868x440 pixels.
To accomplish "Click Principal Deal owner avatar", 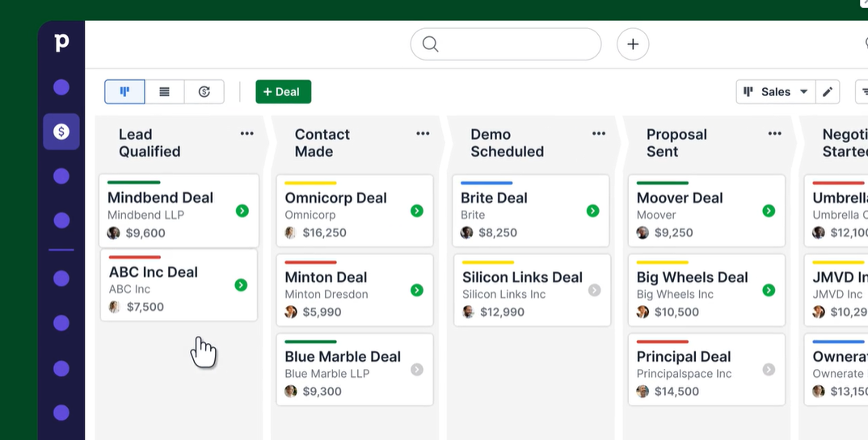I will (643, 392).
